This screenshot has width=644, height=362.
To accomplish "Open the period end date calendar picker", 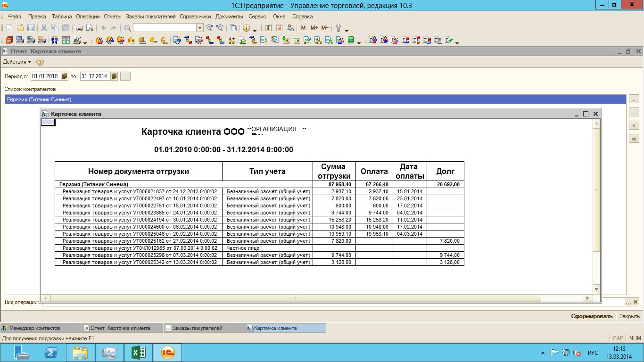I will tap(114, 76).
